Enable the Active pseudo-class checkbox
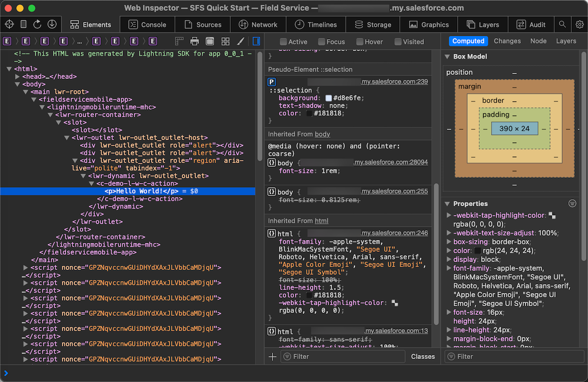The image size is (588, 382). coord(283,42)
